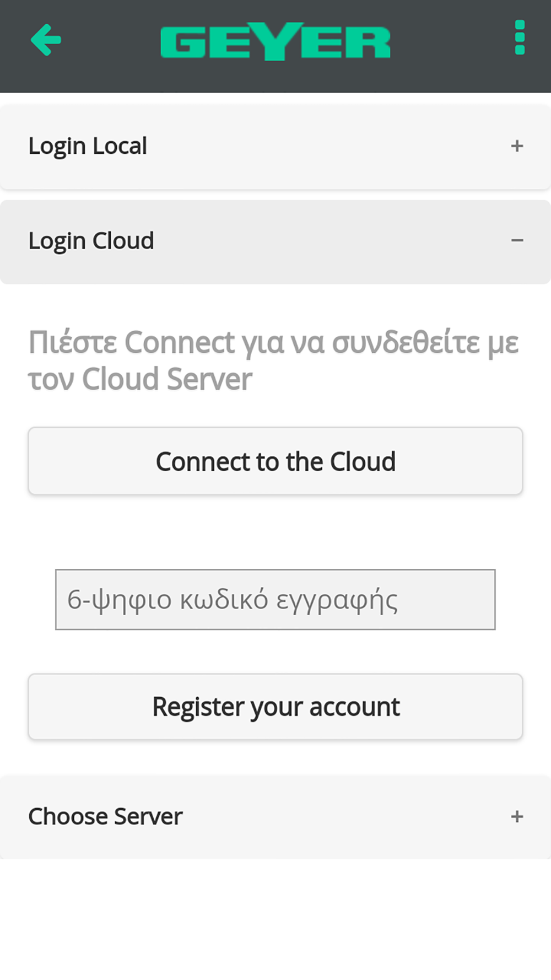Select the Login Cloud heading text
The height and width of the screenshot is (980, 551).
click(x=91, y=241)
